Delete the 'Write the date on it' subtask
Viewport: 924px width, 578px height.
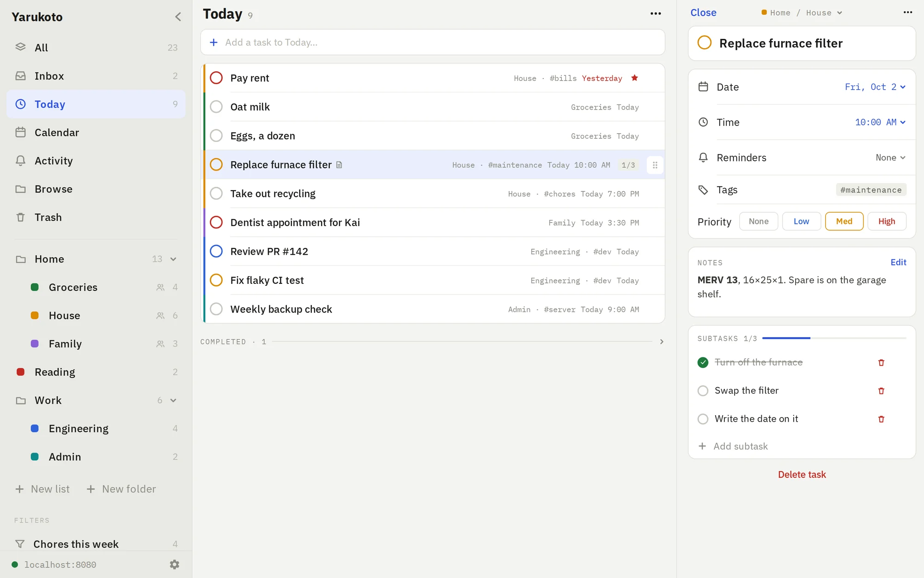881,419
